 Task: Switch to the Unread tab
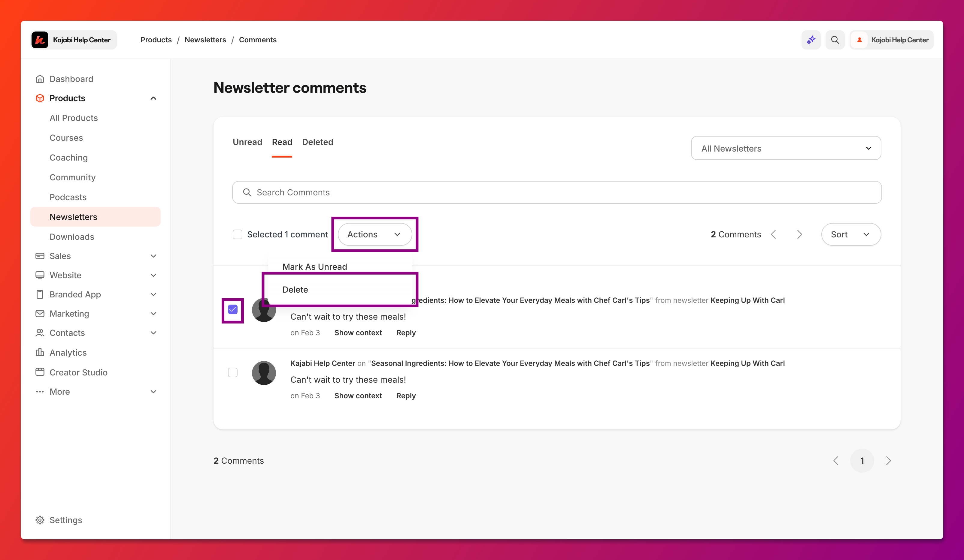(247, 142)
